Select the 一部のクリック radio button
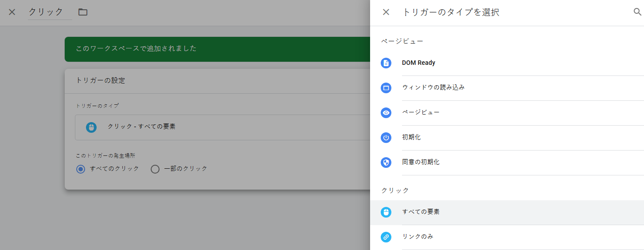 [155, 169]
